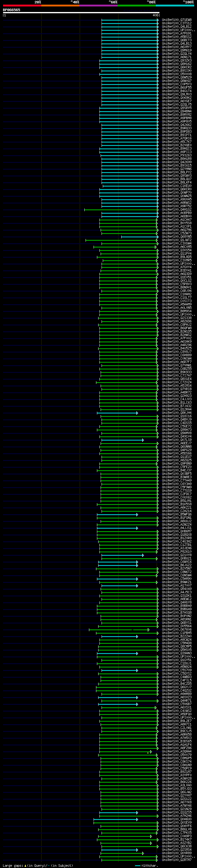Click the purple ~60% identity scale segment
Screen dimensions: 197x868
click(99, 6)
